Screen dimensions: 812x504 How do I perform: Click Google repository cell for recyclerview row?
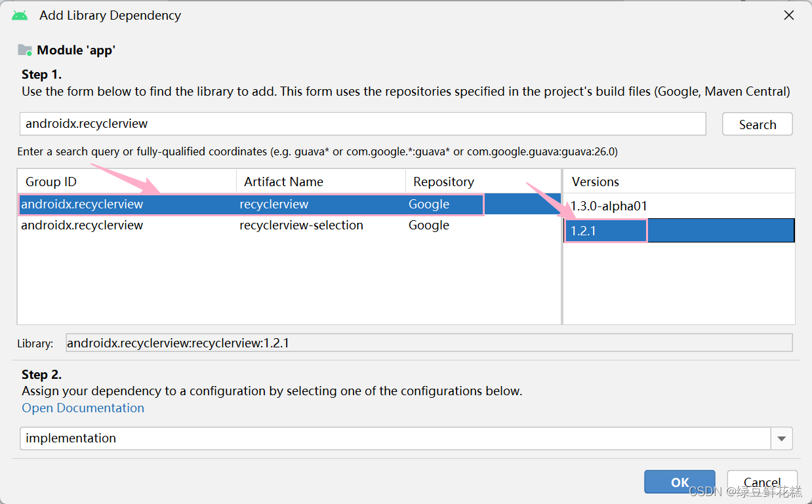(x=429, y=204)
